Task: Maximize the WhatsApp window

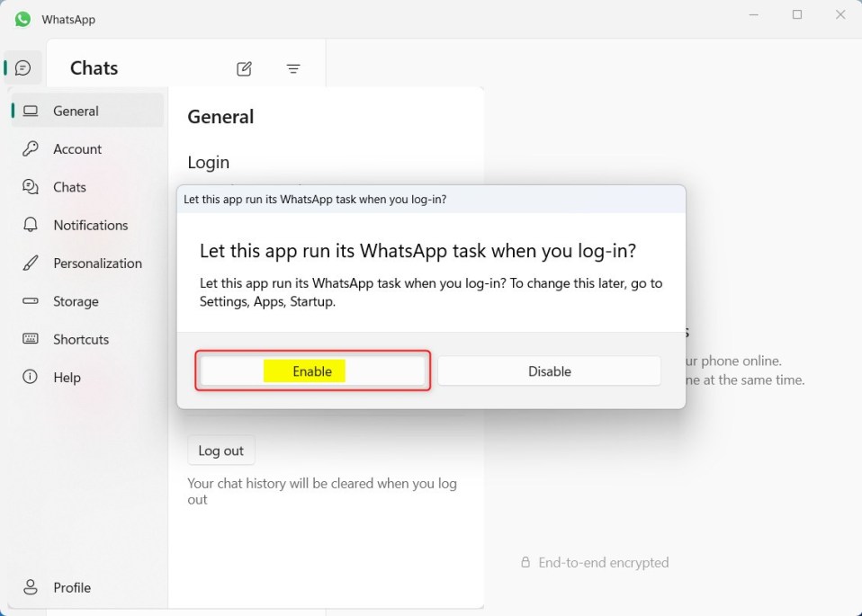Action: pos(797,14)
